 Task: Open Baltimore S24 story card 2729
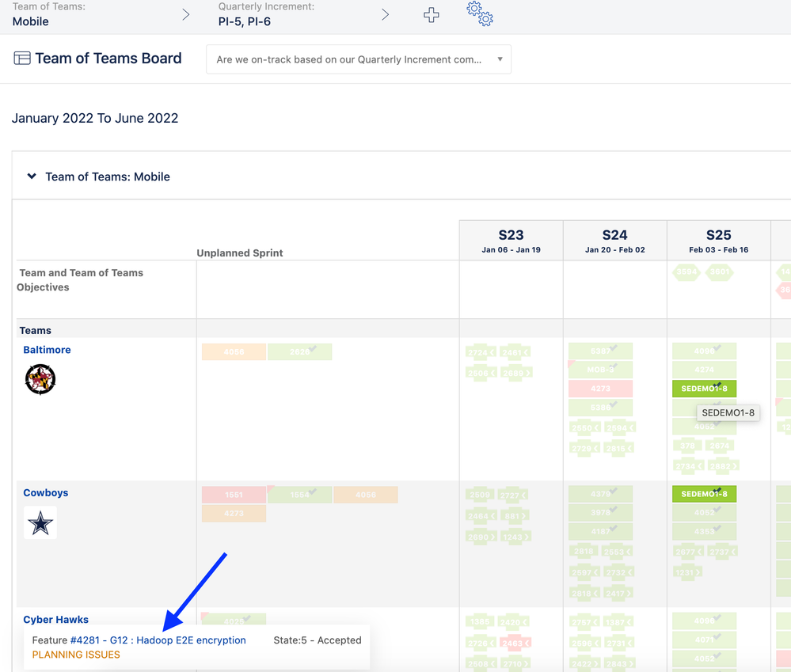(584, 449)
